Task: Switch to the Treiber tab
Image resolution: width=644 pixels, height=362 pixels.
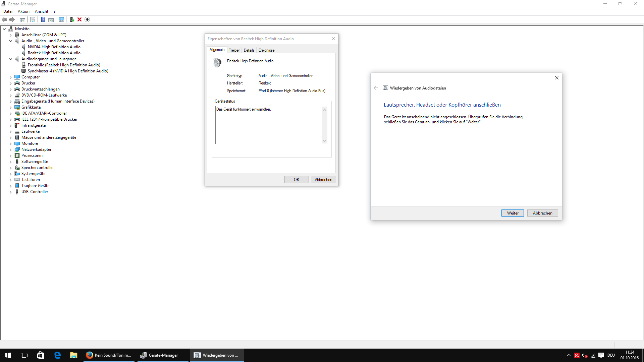Action: [x=234, y=50]
